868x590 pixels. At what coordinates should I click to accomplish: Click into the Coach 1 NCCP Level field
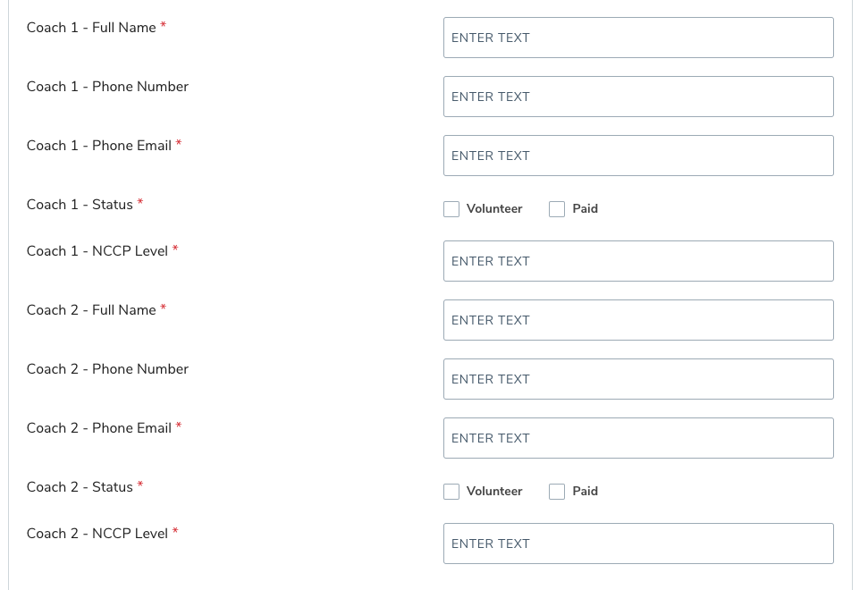[x=638, y=261]
